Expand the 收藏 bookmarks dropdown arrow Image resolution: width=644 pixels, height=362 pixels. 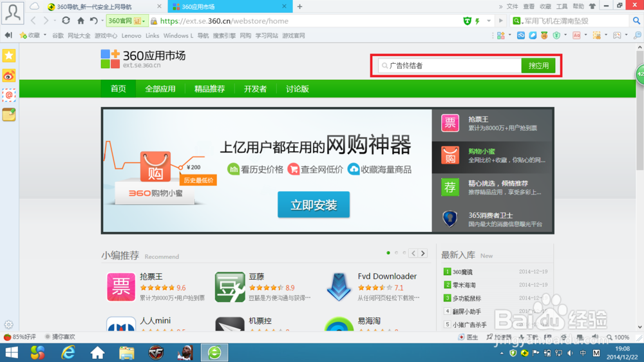[x=45, y=35]
